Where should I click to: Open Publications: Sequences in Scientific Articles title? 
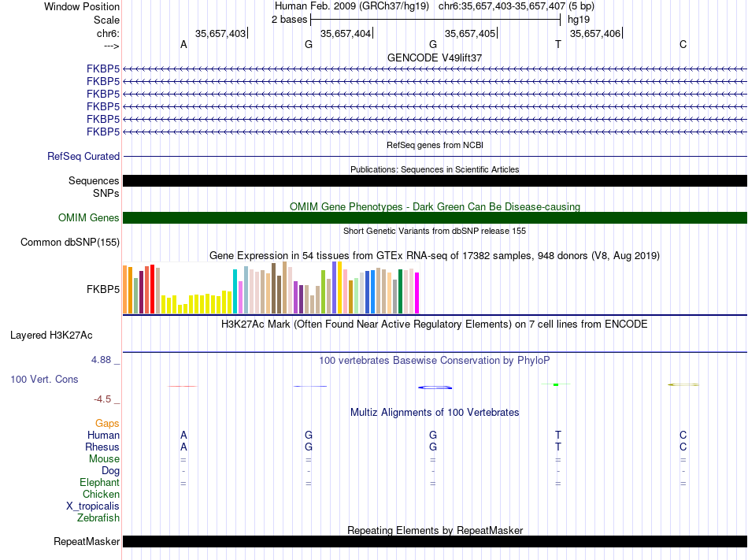pyautogui.click(x=435, y=169)
